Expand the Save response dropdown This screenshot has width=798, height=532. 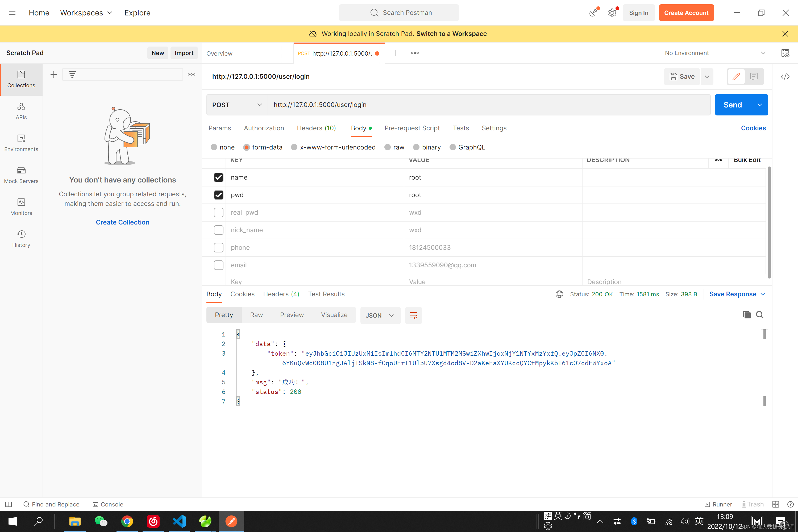tap(762, 294)
